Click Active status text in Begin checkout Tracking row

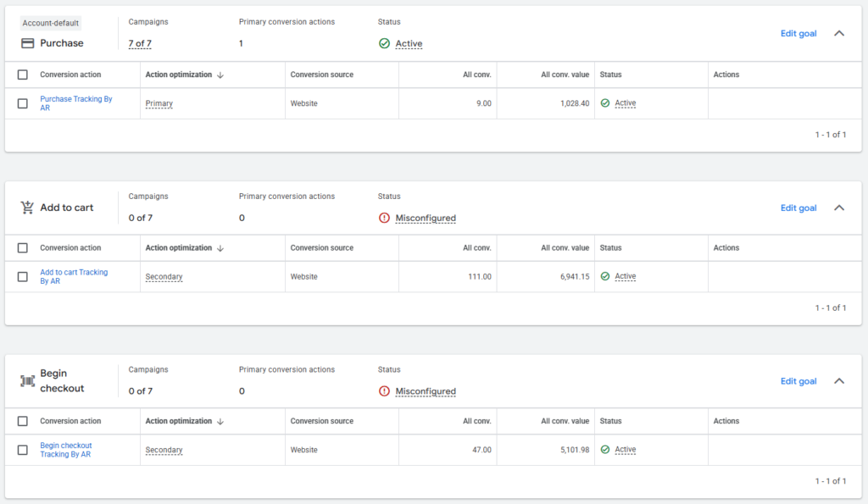625,449
